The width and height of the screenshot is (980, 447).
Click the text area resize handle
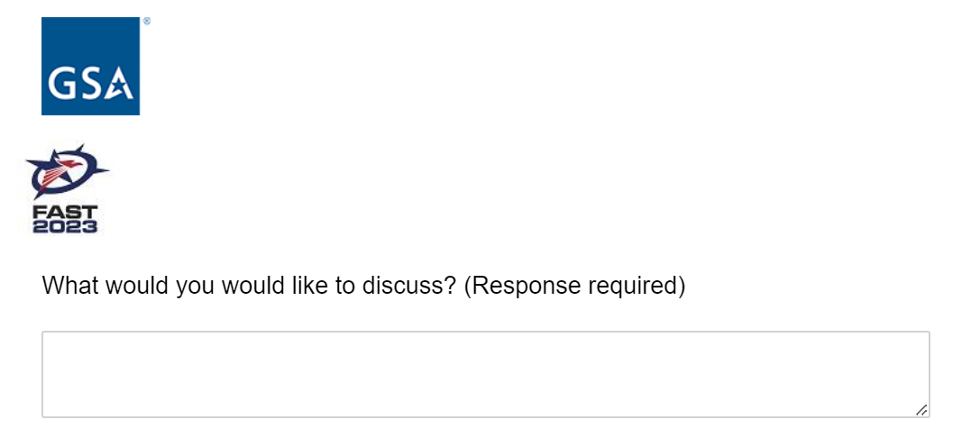pyautogui.click(x=920, y=409)
